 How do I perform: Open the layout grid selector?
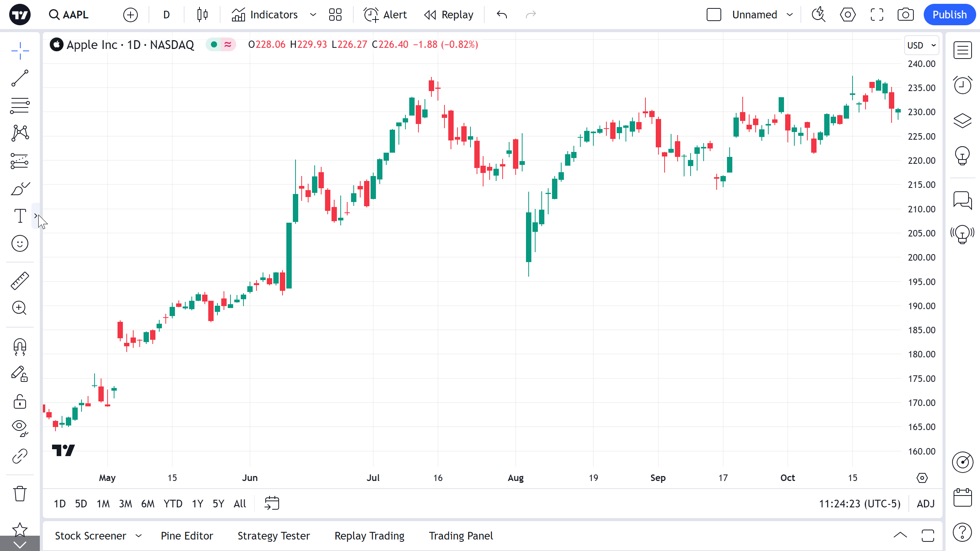coord(335,15)
